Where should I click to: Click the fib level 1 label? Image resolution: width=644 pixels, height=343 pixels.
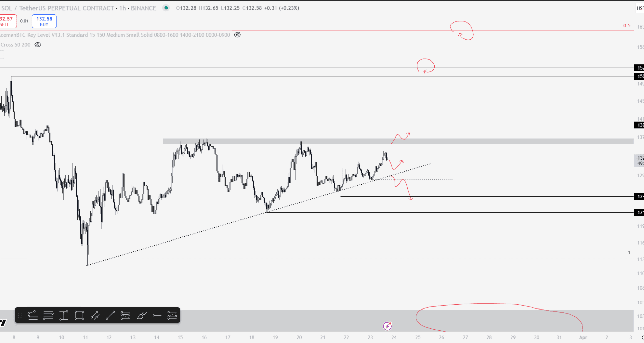coord(629,253)
